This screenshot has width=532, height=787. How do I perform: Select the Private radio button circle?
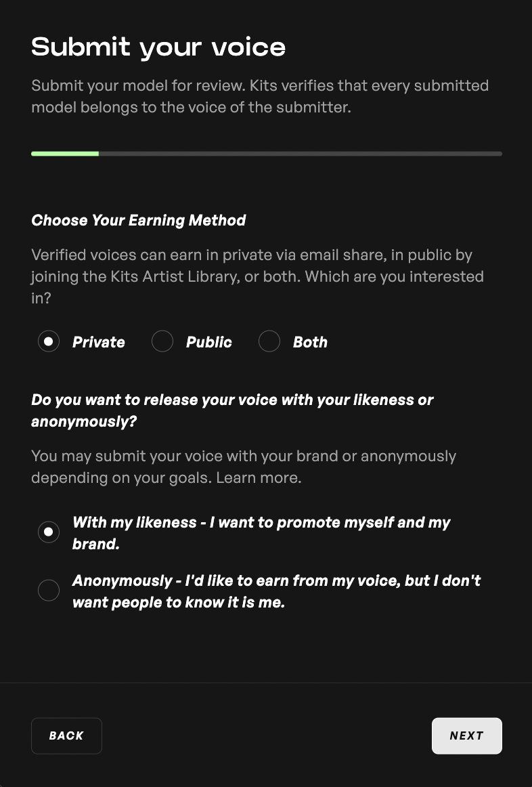click(49, 341)
